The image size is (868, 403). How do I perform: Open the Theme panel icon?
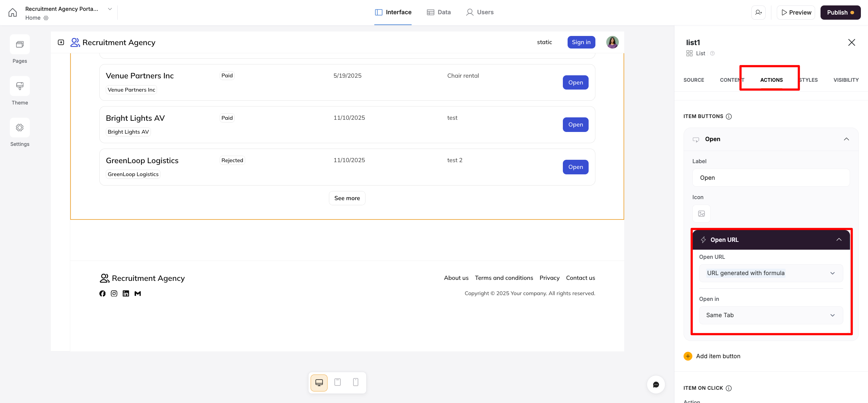(20, 86)
